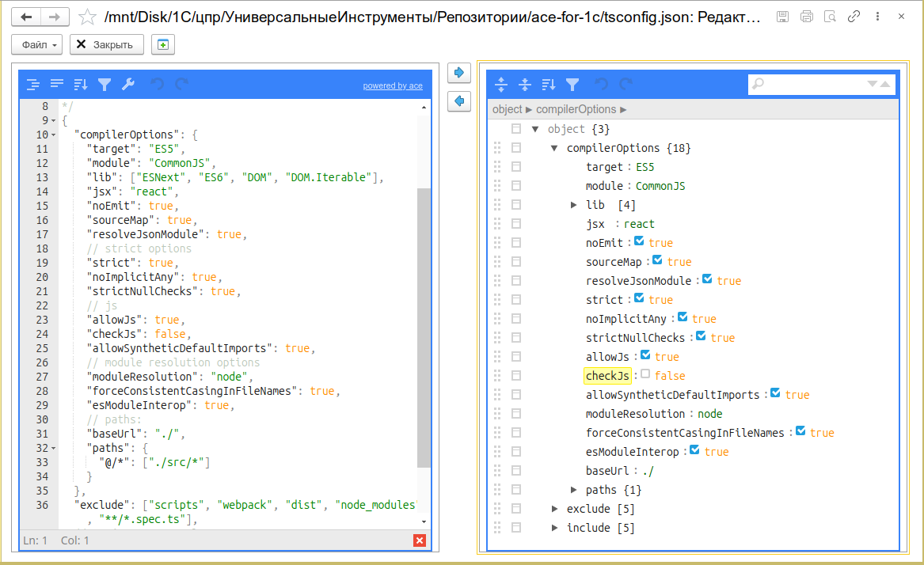Expand all fields in tree editor
The height and width of the screenshot is (565, 924).
tap(501, 85)
